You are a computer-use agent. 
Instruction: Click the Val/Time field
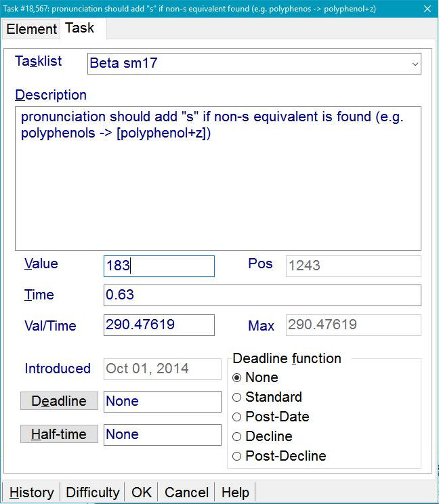(x=159, y=325)
